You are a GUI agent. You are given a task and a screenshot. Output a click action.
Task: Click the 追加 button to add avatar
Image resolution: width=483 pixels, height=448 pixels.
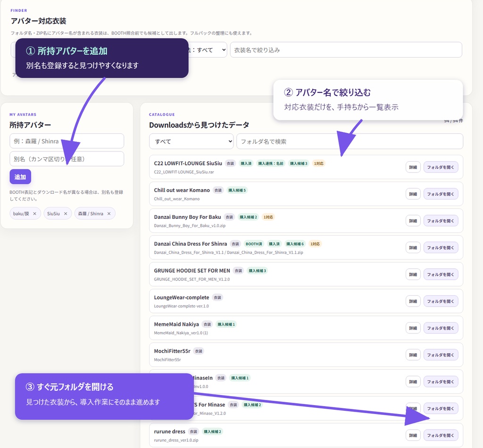[20, 177]
